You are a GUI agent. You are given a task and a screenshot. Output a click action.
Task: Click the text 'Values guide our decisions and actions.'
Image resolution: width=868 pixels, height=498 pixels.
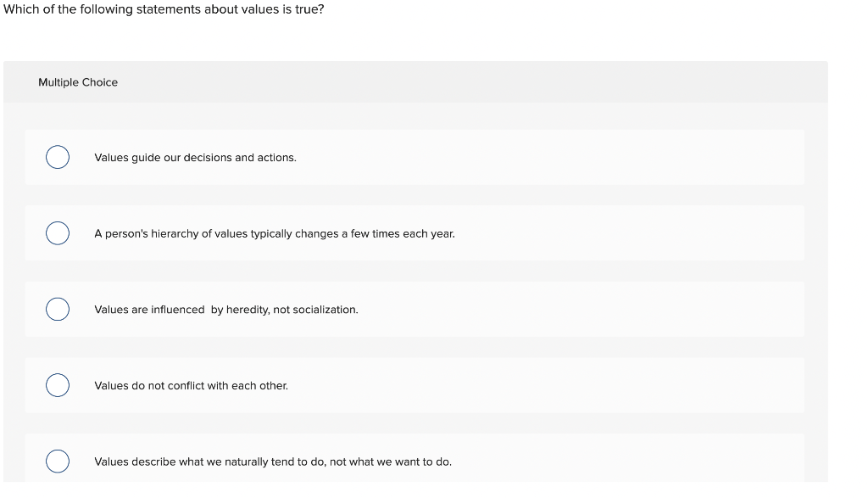tap(196, 158)
